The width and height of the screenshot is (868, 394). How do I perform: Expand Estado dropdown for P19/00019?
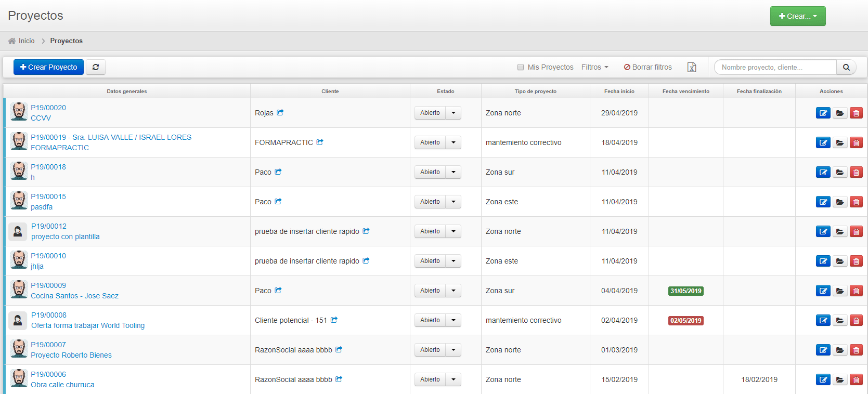pyautogui.click(x=454, y=142)
